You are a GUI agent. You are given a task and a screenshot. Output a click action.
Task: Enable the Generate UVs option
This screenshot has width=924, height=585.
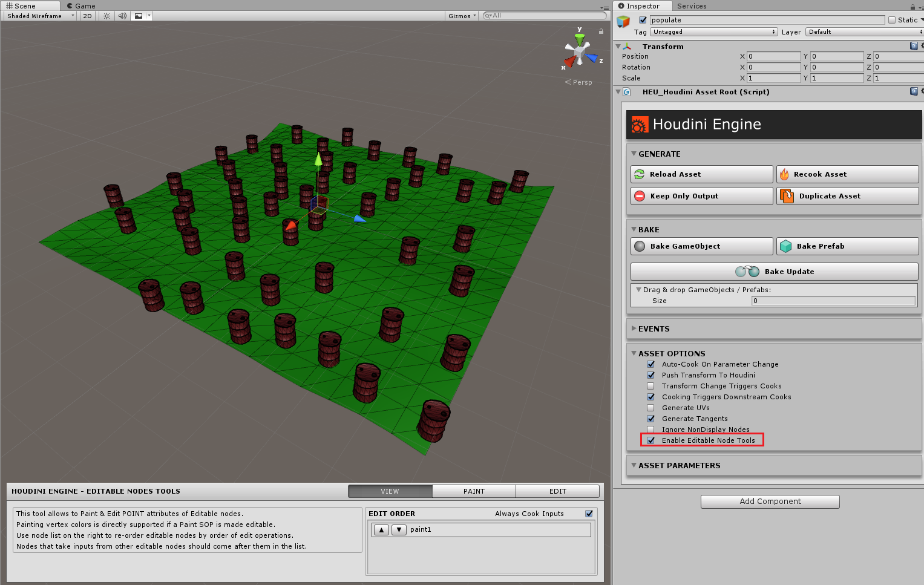click(651, 408)
